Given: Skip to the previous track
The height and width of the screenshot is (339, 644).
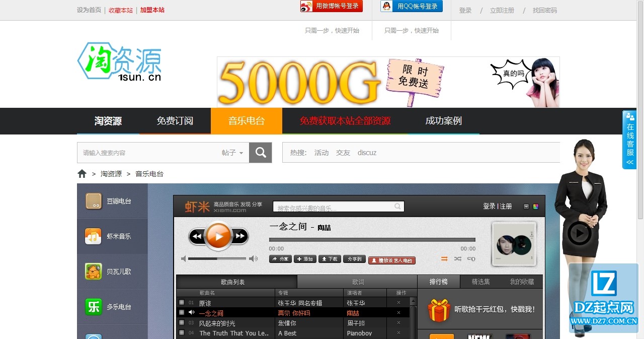Looking at the screenshot, I should click(x=197, y=236).
